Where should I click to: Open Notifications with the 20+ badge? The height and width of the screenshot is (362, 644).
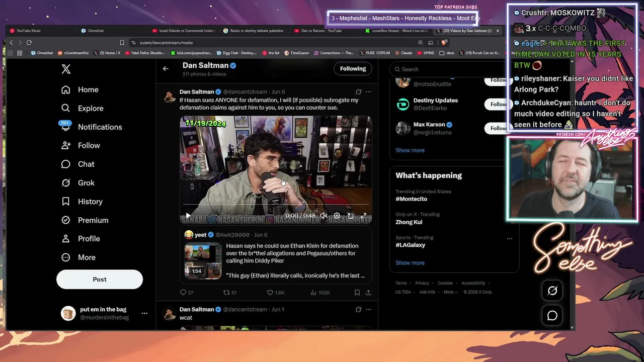(92, 127)
